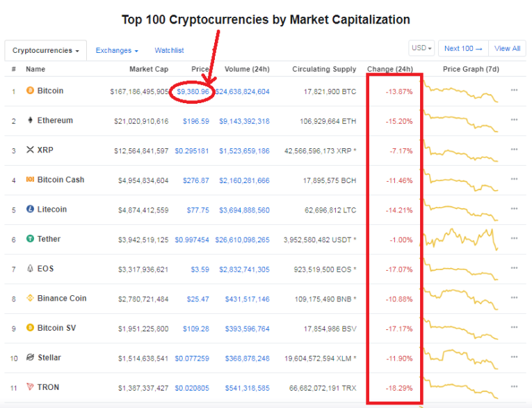Click the View All button

click(x=507, y=48)
